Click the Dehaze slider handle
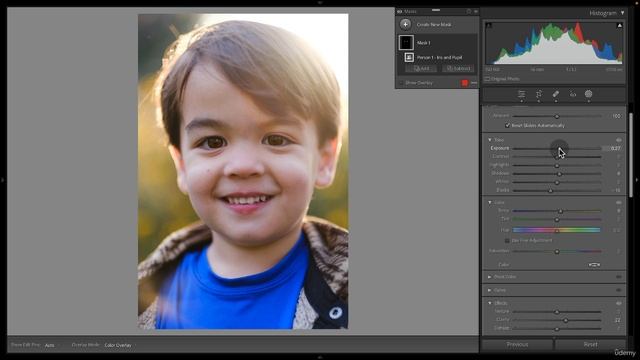 click(557, 329)
